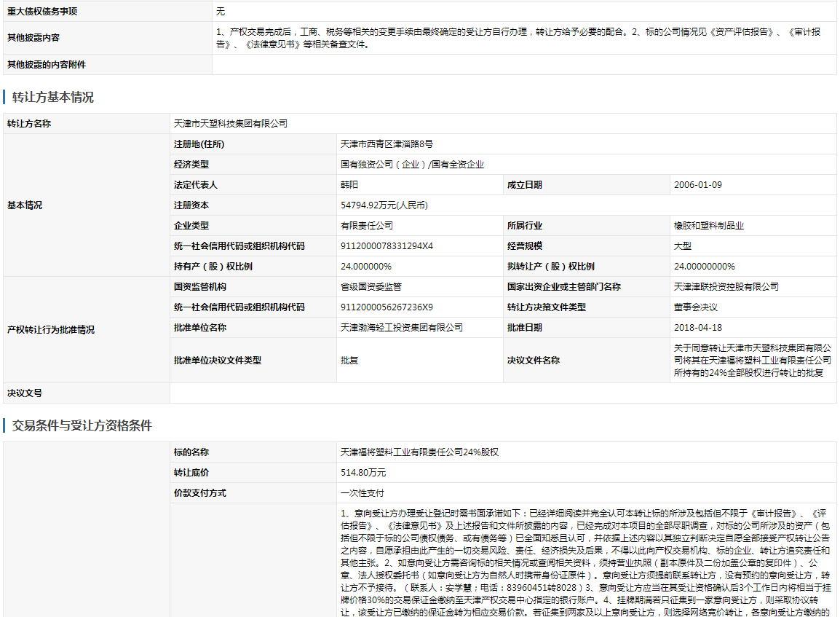Click the company name 天津市天塑科技集团有限公司

(230, 123)
